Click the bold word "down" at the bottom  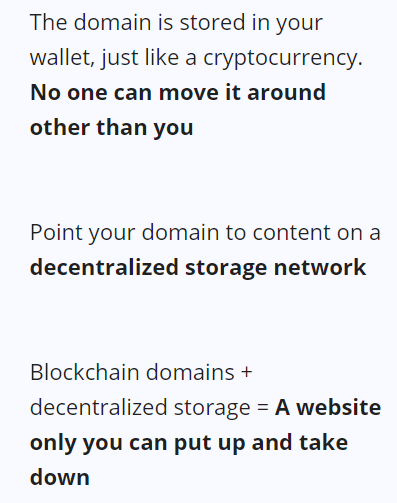coord(60,477)
